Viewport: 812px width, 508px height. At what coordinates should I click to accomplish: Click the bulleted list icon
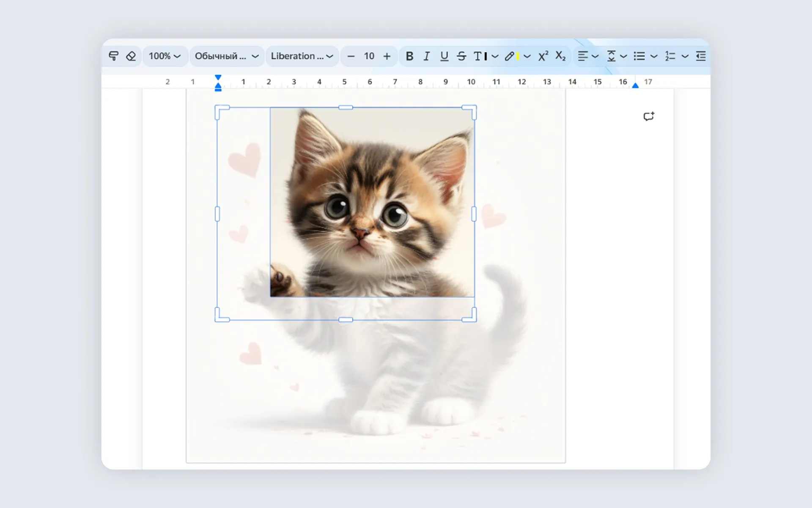pyautogui.click(x=639, y=56)
